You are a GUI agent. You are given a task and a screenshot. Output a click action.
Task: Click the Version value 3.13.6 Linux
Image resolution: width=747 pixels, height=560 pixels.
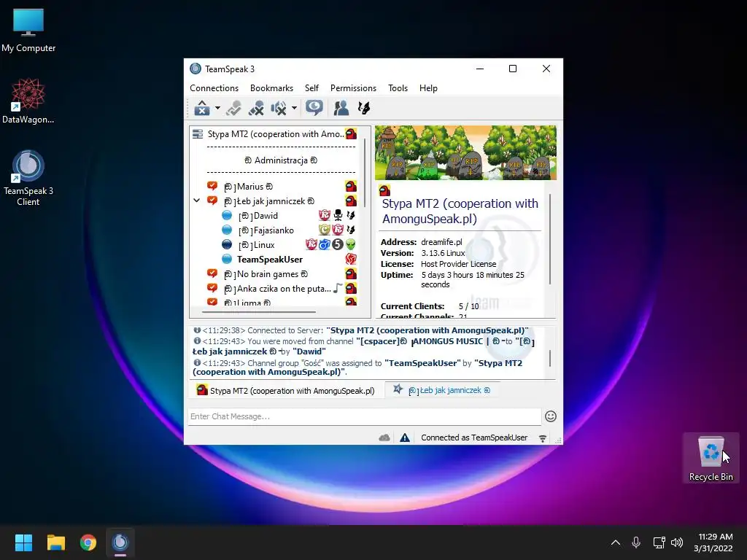tap(443, 253)
